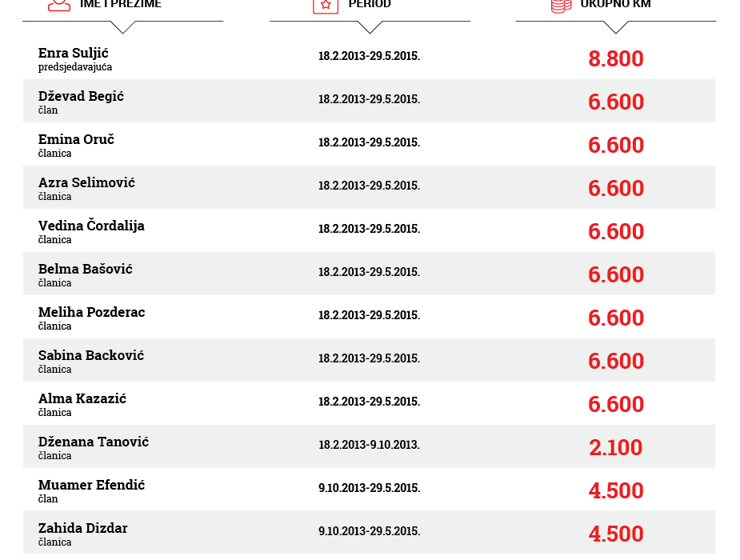Screen dimensions: 740x560
Task: Click the name Dževad Begić
Action: 81,96
